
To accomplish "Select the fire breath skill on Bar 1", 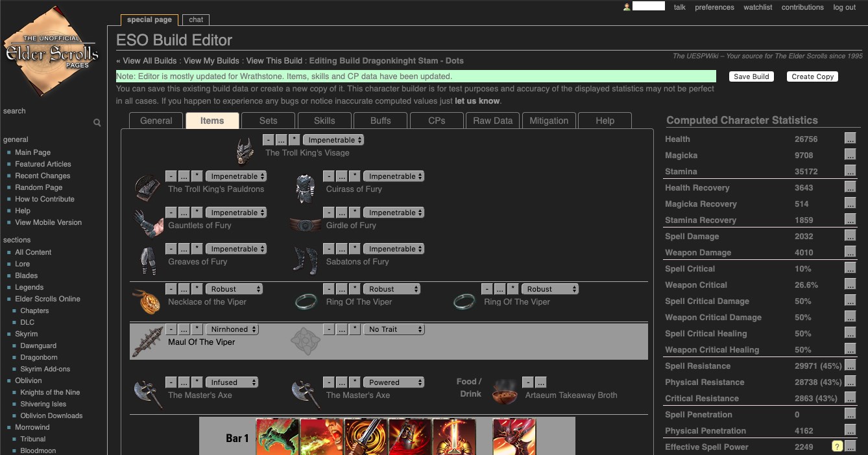I will [322, 437].
